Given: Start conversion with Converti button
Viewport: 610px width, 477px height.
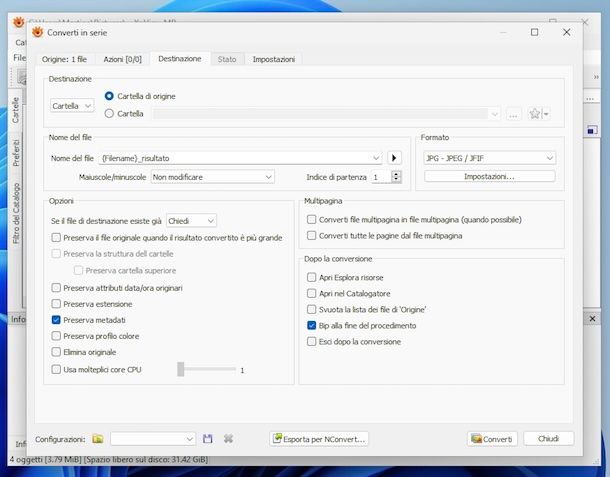Looking at the screenshot, I should point(492,439).
